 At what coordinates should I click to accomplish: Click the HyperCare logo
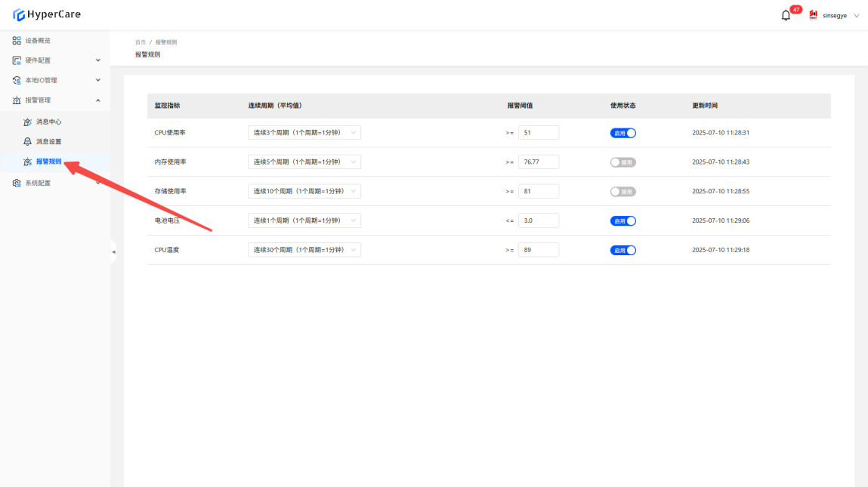47,14
